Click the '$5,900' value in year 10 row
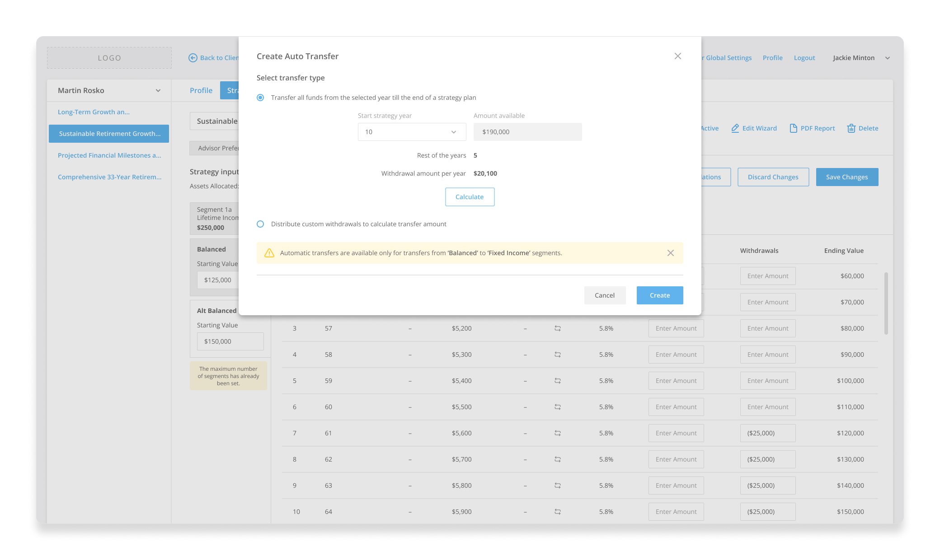This screenshot has height=560, width=940. point(461,512)
